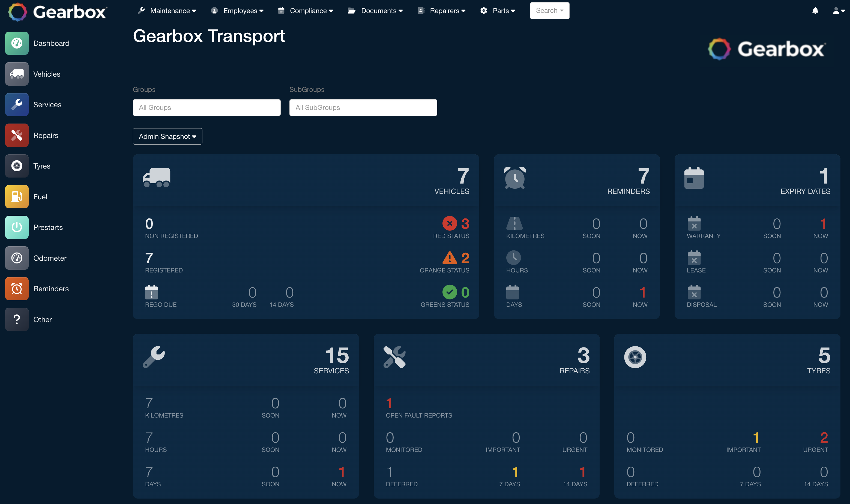Image resolution: width=850 pixels, height=504 pixels.
Task: Open the Other question mark icon
Action: [17, 319]
